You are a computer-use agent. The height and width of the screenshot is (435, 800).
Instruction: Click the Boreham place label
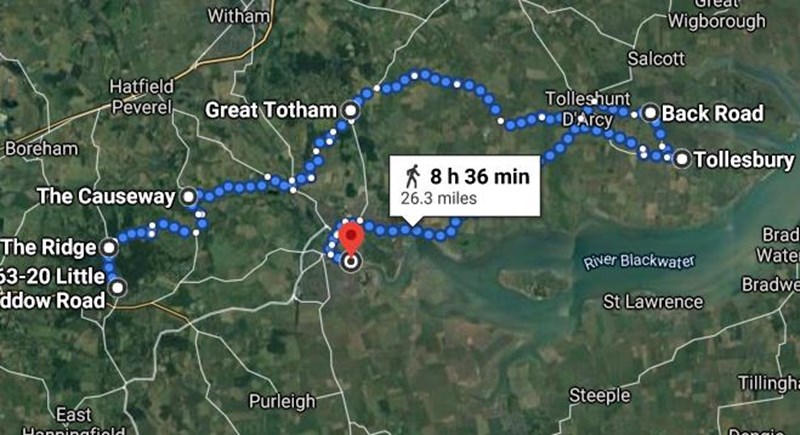(41, 149)
